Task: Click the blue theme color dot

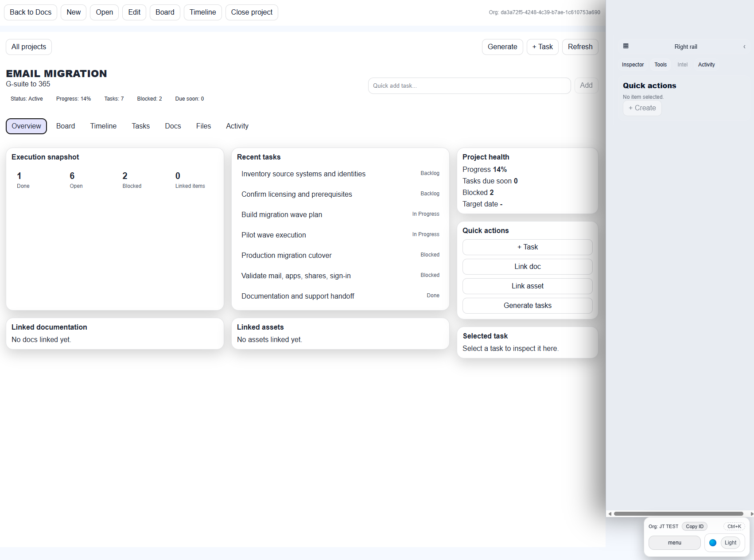Action: [x=713, y=542]
